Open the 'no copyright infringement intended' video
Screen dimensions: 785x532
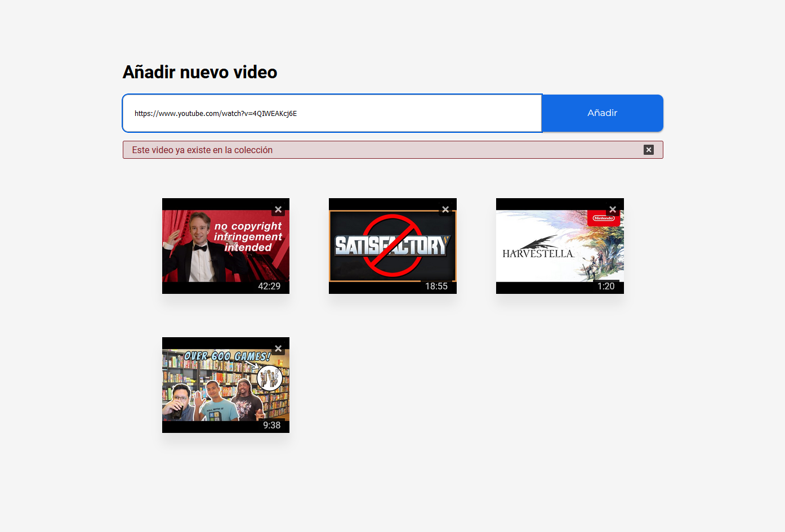pyautogui.click(x=226, y=246)
